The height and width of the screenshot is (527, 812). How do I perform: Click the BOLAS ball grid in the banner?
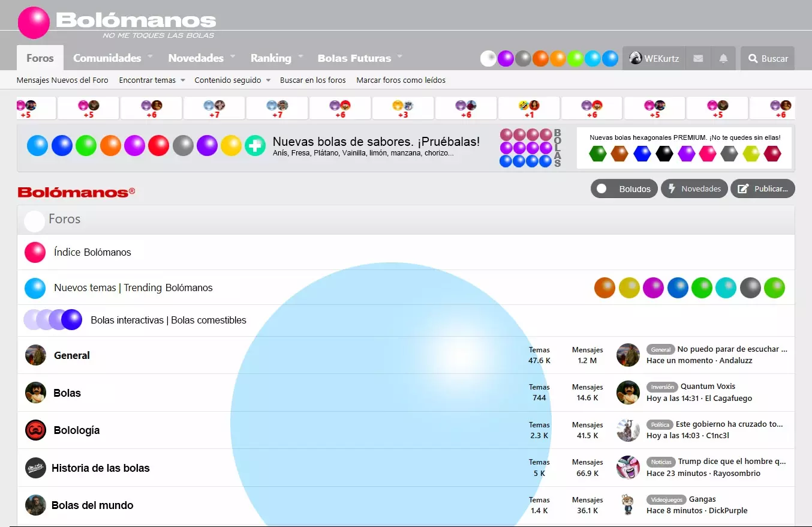[x=526, y=148]
